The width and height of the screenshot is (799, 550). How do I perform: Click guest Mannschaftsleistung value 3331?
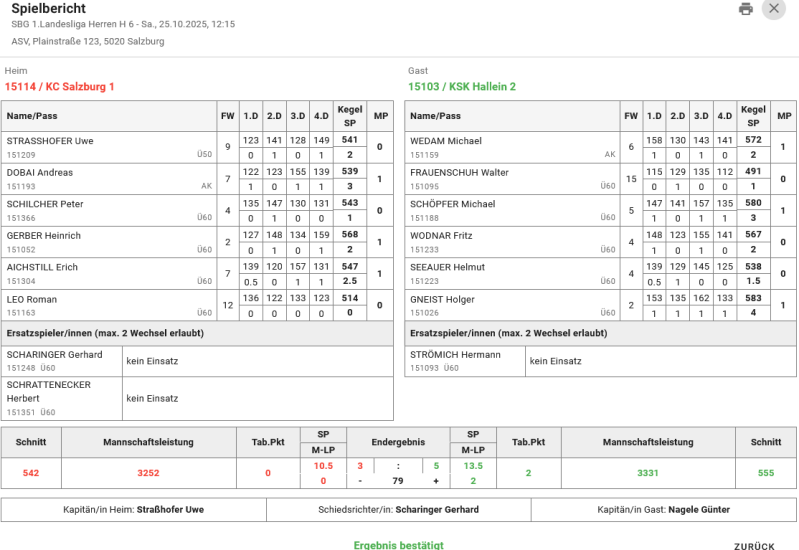tap(648, 473)
